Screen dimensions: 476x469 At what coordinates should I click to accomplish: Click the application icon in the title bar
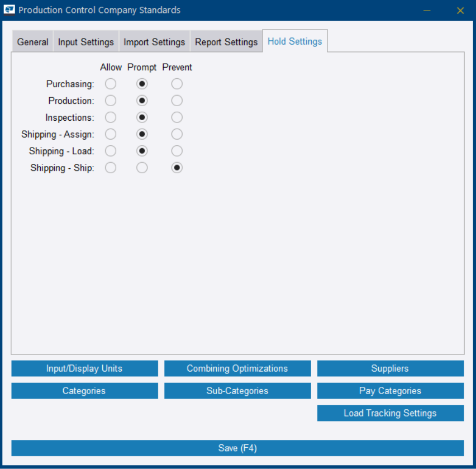tap(9, 10)
